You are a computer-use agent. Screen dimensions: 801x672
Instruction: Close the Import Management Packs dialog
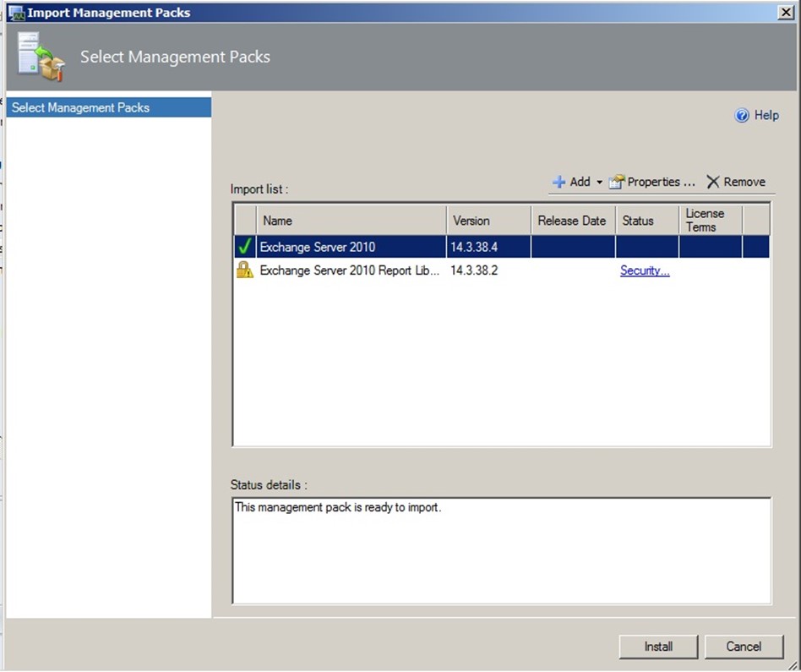[x=785, y=13]
